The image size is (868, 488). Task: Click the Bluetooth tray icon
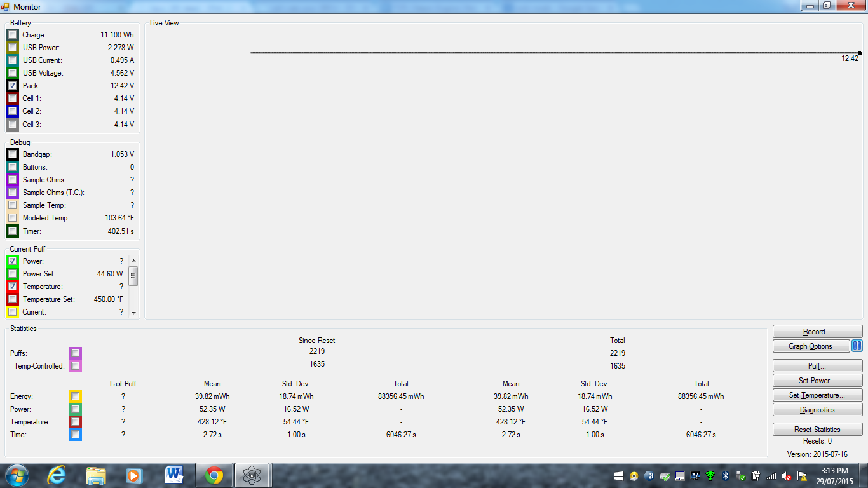[x=726, y=476]
